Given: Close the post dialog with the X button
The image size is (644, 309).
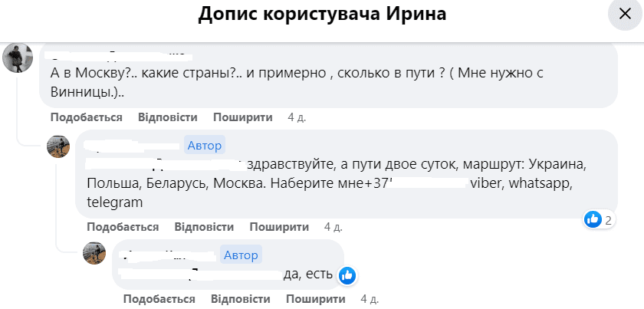Looking at the screenshot, I should click(x=620, y=14).
